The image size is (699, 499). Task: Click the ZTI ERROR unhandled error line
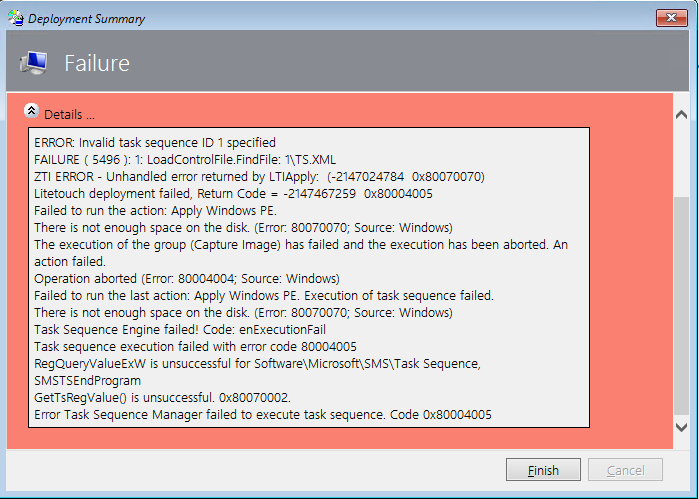pyautogui.click(x=259, y=176)
